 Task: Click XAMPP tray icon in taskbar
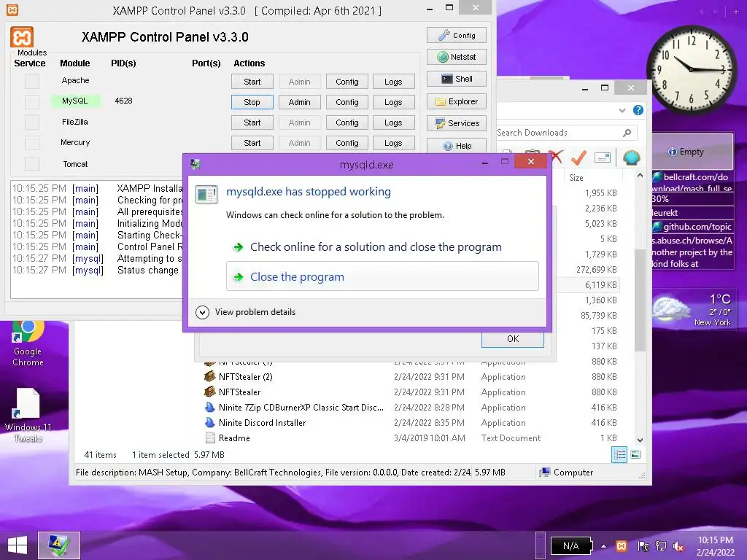tap(622, 546)
